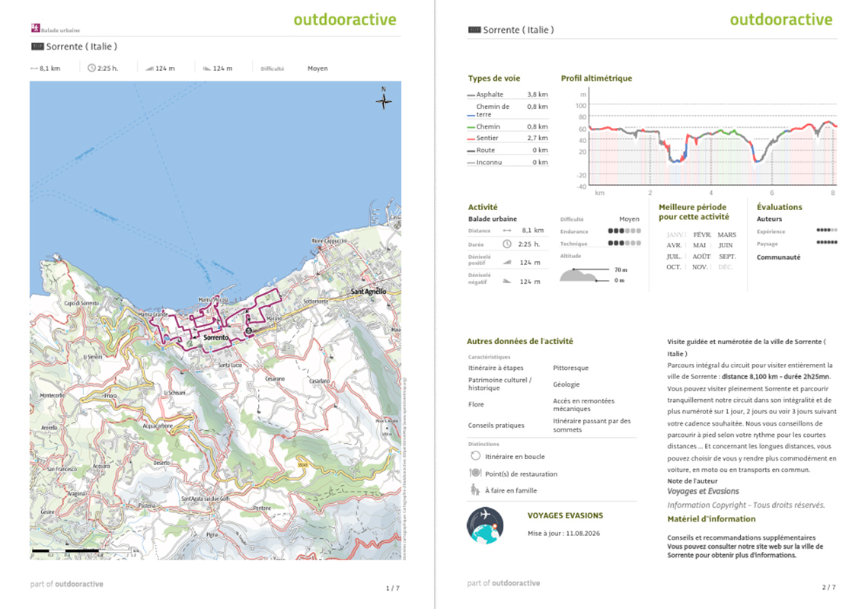Screen dimensions: 868x609
Task: Click the Technique rating dots
Action: coord(624,243)
